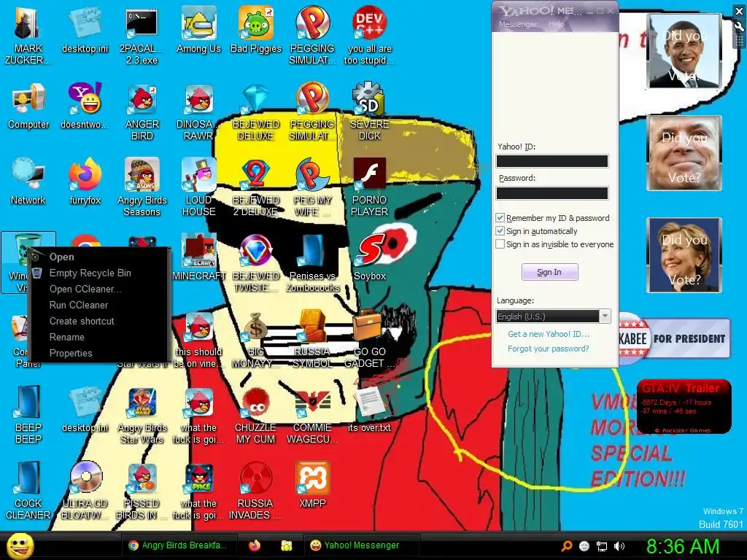Launch the PORNO PLAYER Flash icon

(x=370, y=187)
